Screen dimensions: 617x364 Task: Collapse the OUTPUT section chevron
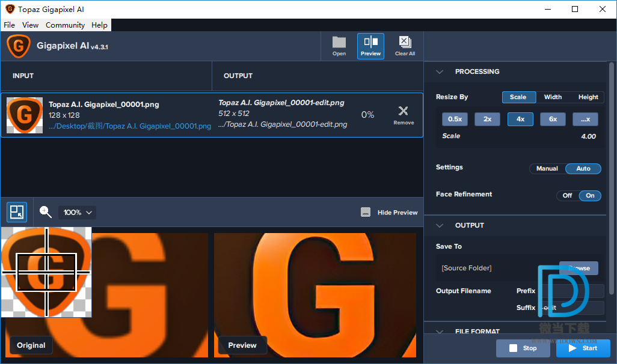440,226
